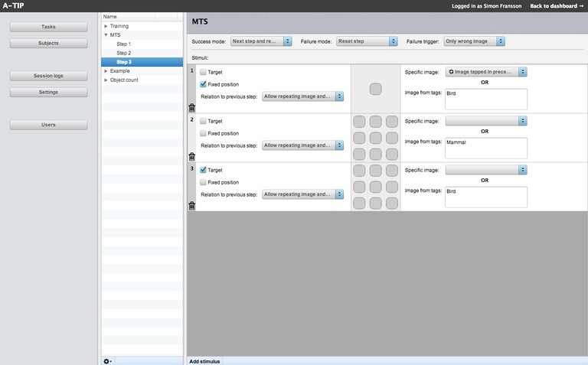Go back to dashboard via header link
The width and height of the screenshot is (588, 365).
[557, 6]
